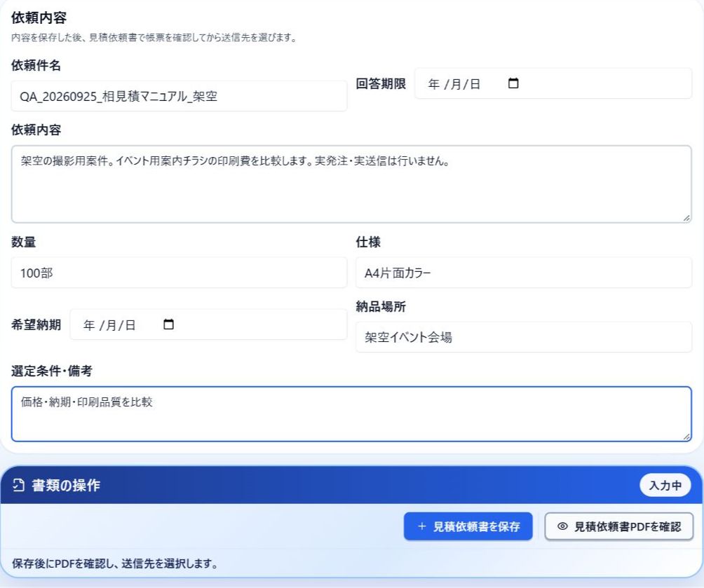Click the 納品場所 label
This screenshot has width=704, height=588.
click(381, 306)
